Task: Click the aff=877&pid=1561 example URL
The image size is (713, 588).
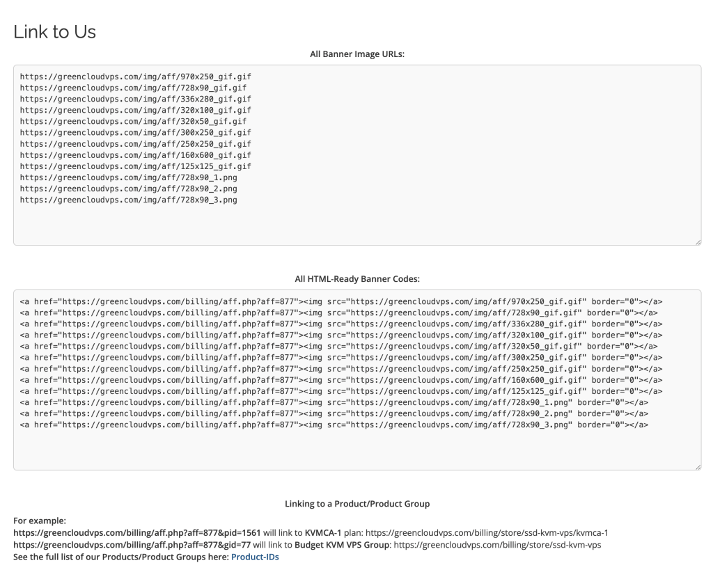Action: click(x=137, y=532)
